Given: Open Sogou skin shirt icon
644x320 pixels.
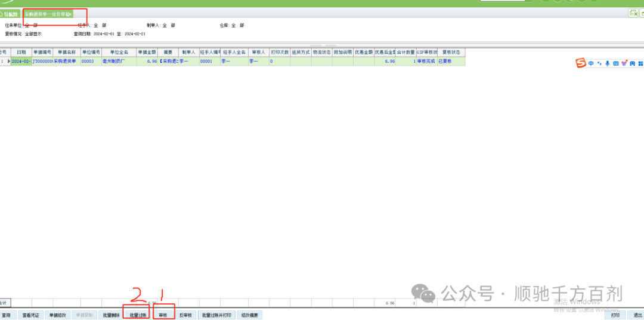Looking at the screenshot, I should pos(624,63).
